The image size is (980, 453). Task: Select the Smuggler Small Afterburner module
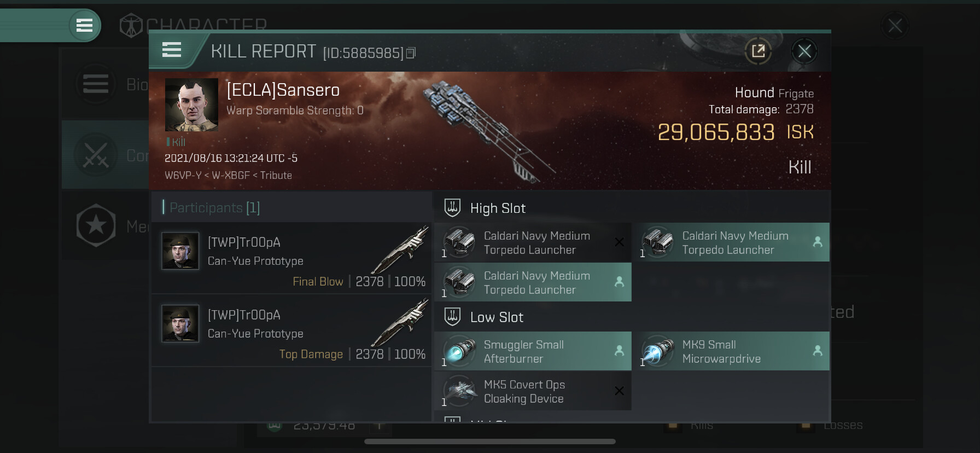533,351
